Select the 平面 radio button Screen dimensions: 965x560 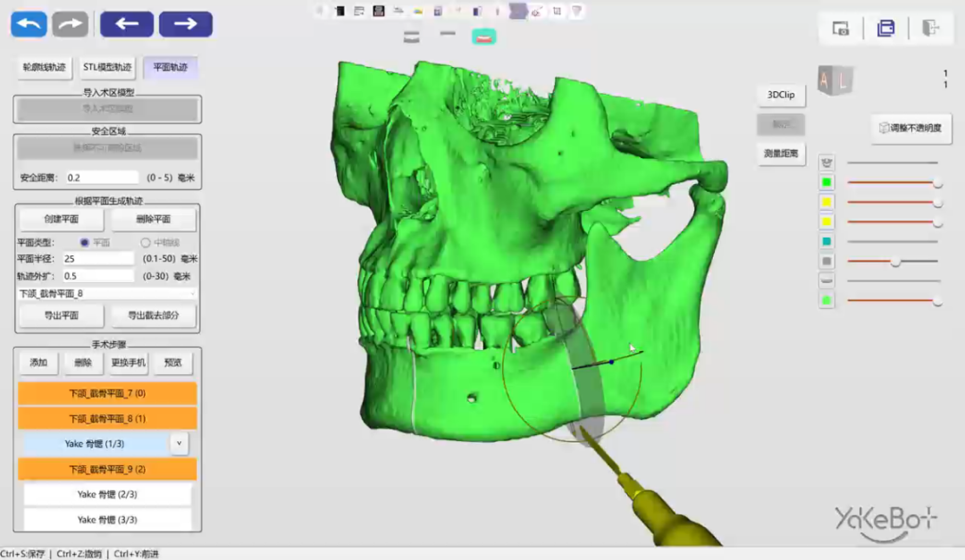click(85, 242)
